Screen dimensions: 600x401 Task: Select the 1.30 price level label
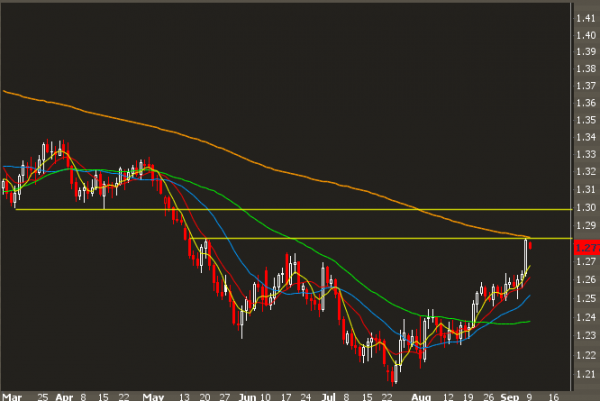tap(583, 209)
